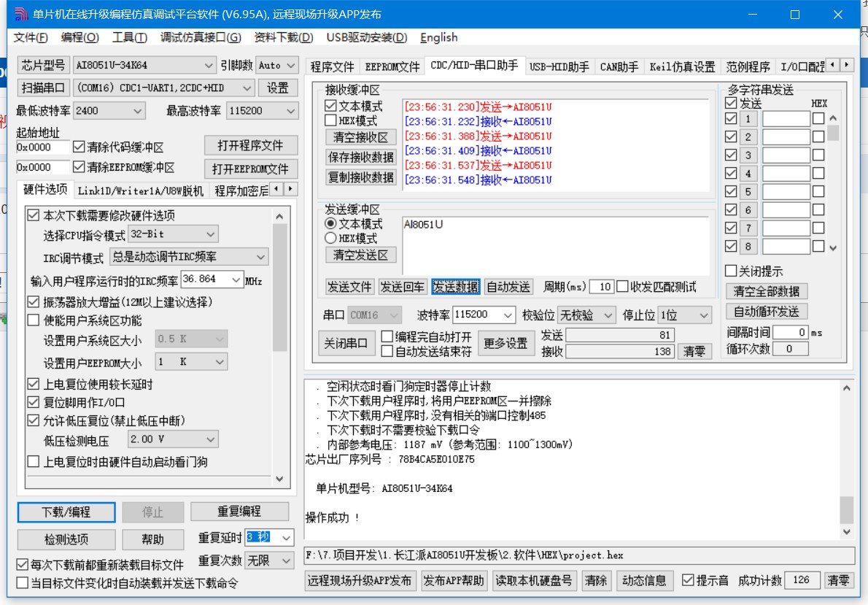Click the 清空接收区 button
Screen dimensions: 868x605
pyautogui.click(x=360, y=137)
